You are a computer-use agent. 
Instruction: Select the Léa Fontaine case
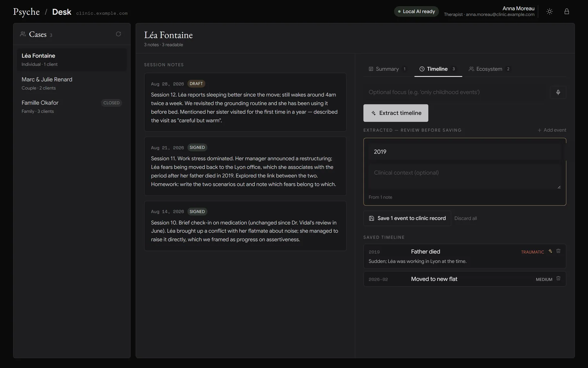tap(72, 60)
